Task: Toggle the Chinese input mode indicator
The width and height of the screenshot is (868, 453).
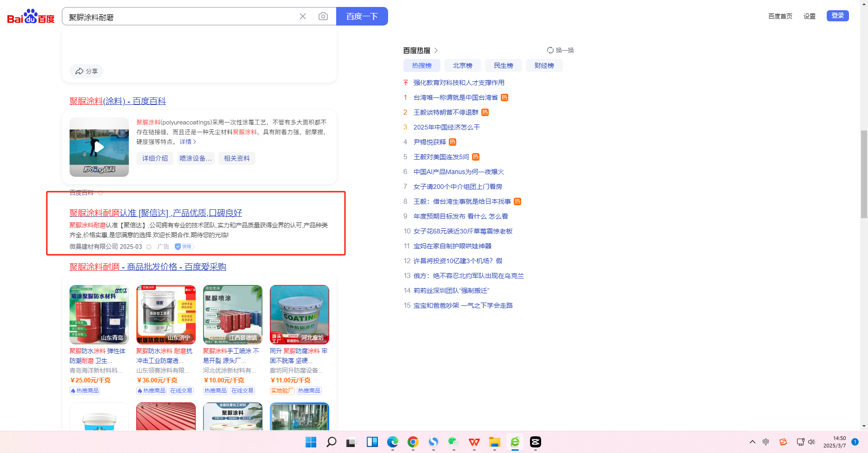Action: click(766, 442)
